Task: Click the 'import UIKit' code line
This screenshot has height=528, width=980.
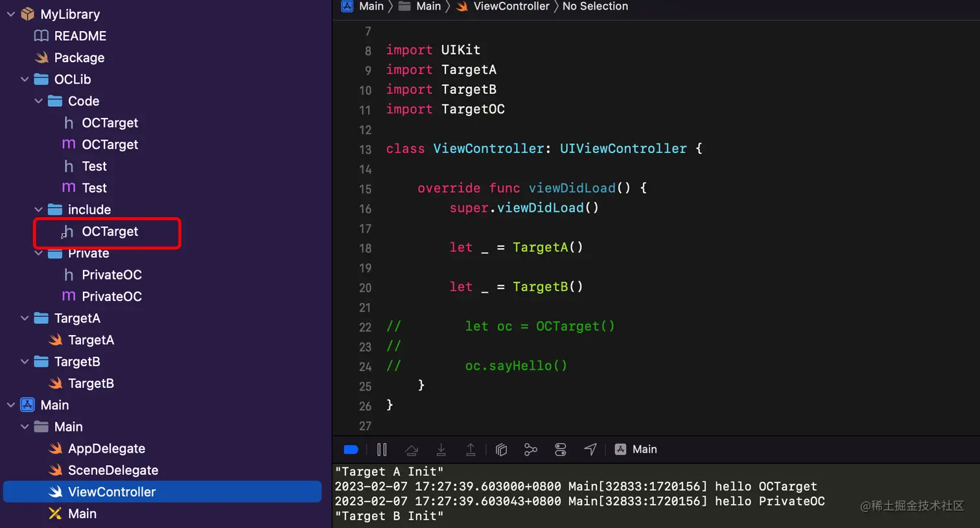Action: [433, 50]
